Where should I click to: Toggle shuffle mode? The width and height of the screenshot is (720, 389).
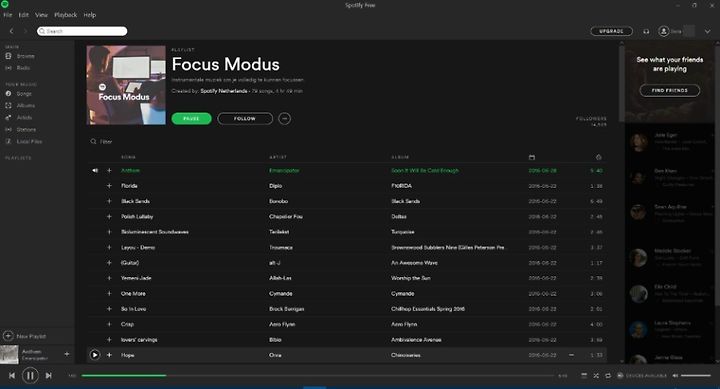[596, 376]
